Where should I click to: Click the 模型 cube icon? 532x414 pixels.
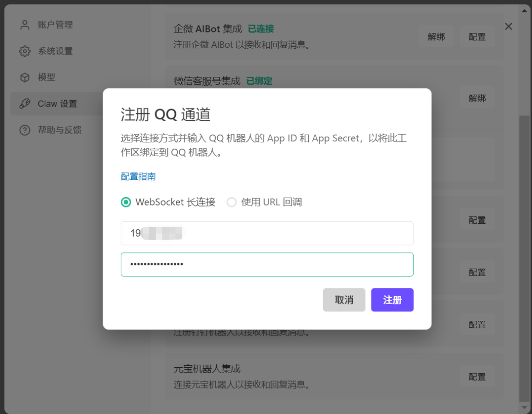[x=24, y=77]
